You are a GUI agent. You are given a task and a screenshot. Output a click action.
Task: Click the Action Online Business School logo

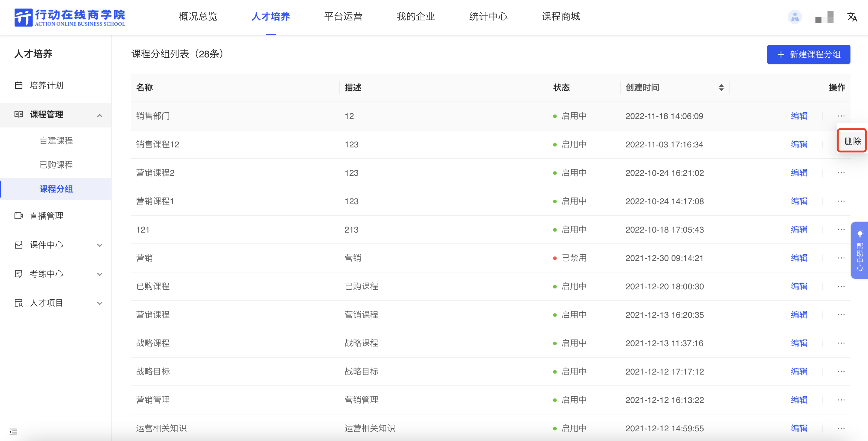coord(70,18)
